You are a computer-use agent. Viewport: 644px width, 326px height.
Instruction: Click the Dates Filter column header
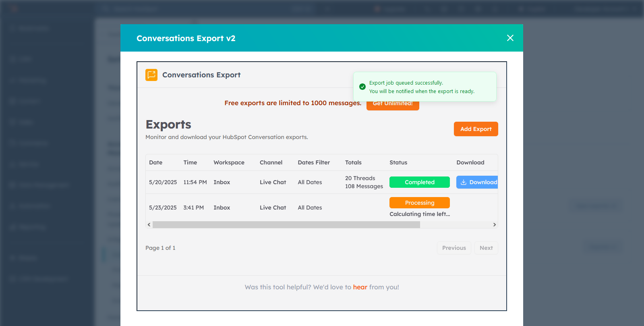click(314, 162)
